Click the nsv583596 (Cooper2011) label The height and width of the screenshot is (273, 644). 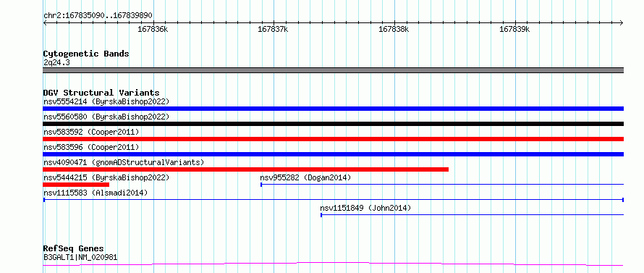click(x=91, y=147)
